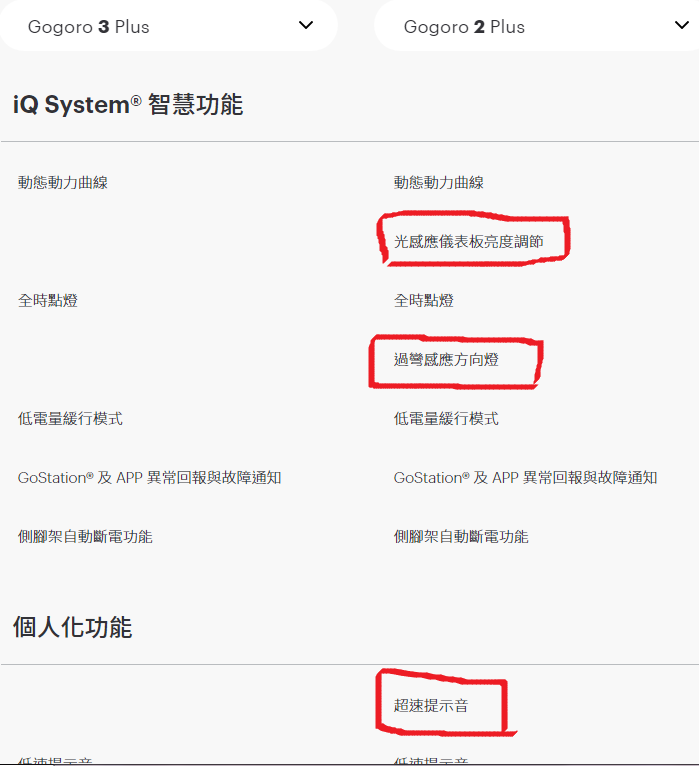
Task: Select GoStation 異常回報與故障通知 in left column
Action: (x=150, y=478)
